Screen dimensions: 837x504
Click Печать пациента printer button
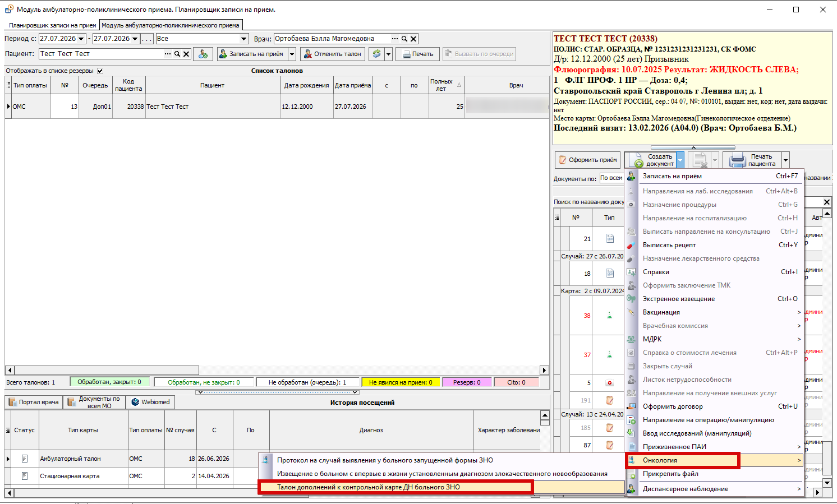pos(752,160)
